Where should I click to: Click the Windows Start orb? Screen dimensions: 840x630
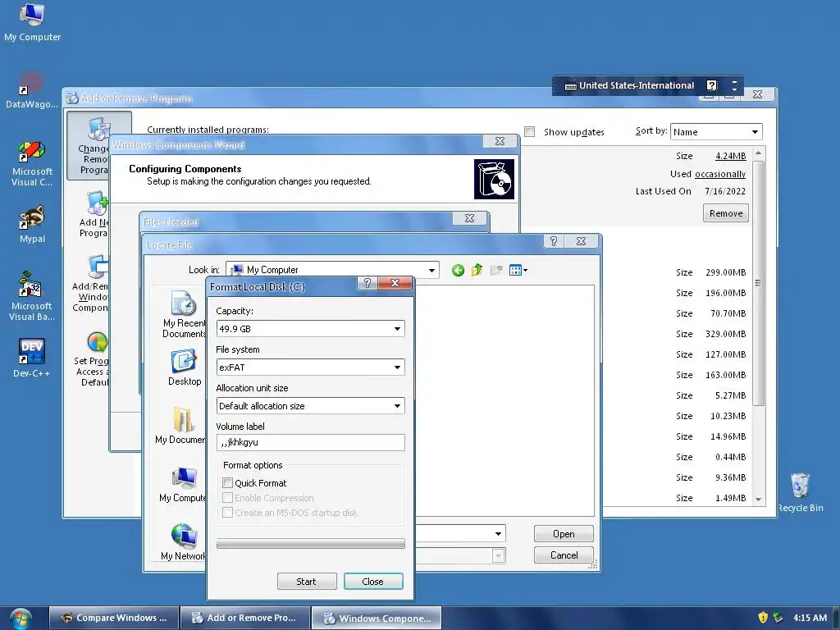pos(21,619)
